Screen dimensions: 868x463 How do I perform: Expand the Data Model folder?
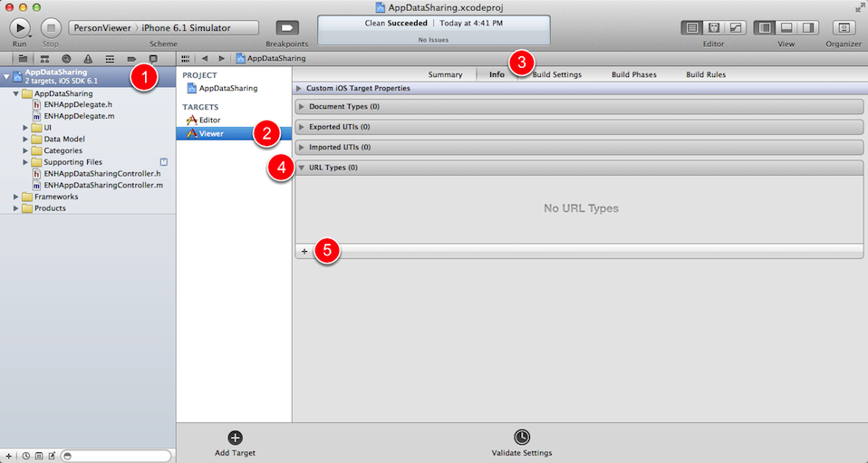coord(25,139)
